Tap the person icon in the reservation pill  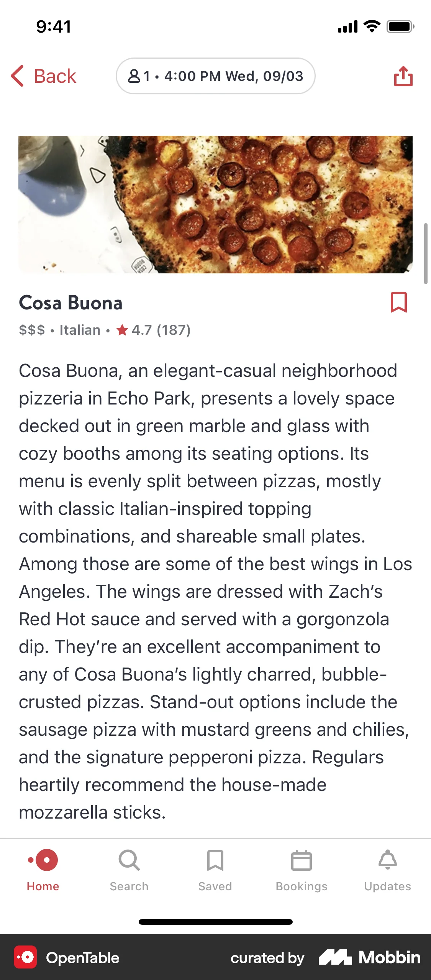[x=134, y=76]
